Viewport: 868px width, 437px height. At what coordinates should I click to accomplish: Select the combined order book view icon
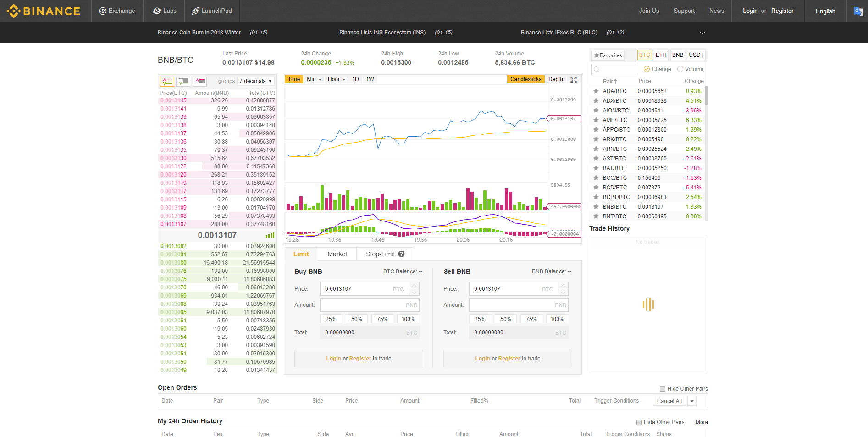[167, 81]
